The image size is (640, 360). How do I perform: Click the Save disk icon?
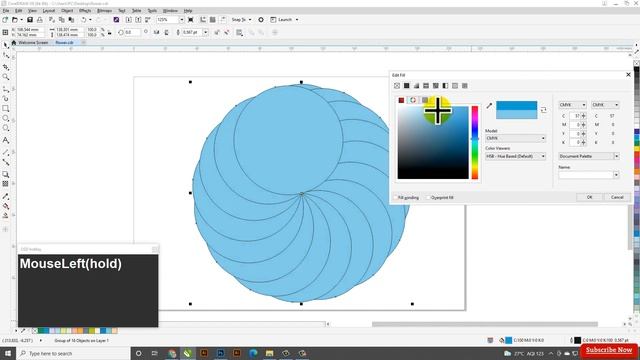pyautogui.click(x=30, y=20)
